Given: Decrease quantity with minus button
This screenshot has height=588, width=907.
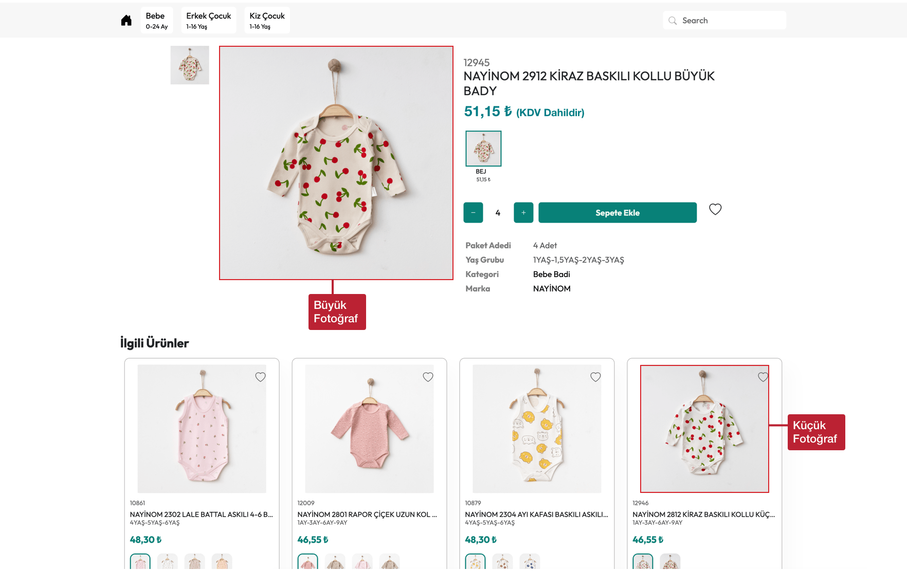Looking at the screenshot, I should coord(473,213).
